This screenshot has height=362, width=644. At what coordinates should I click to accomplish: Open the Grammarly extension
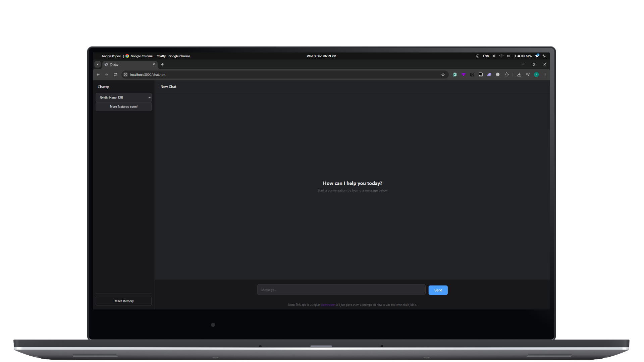click(455, 74)
